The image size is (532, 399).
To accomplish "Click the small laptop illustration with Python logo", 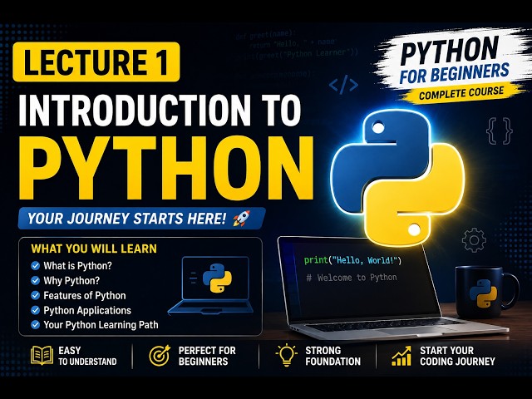I will click(211, 285).
